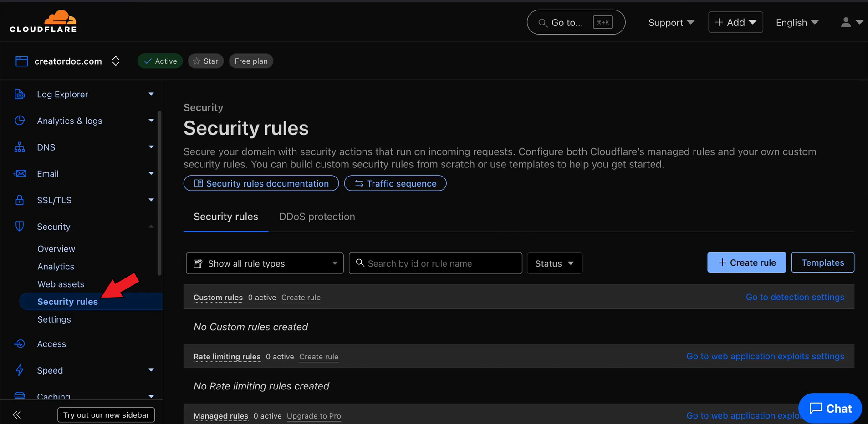This screenshot has width=868, height=424.
Task: Click the Email envelope icon in sidebar
Action: pyautogui.click(x=20, y=174)
